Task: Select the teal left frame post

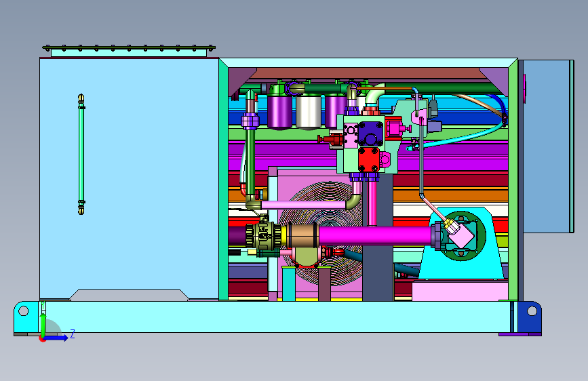Action: coord(224,179)
